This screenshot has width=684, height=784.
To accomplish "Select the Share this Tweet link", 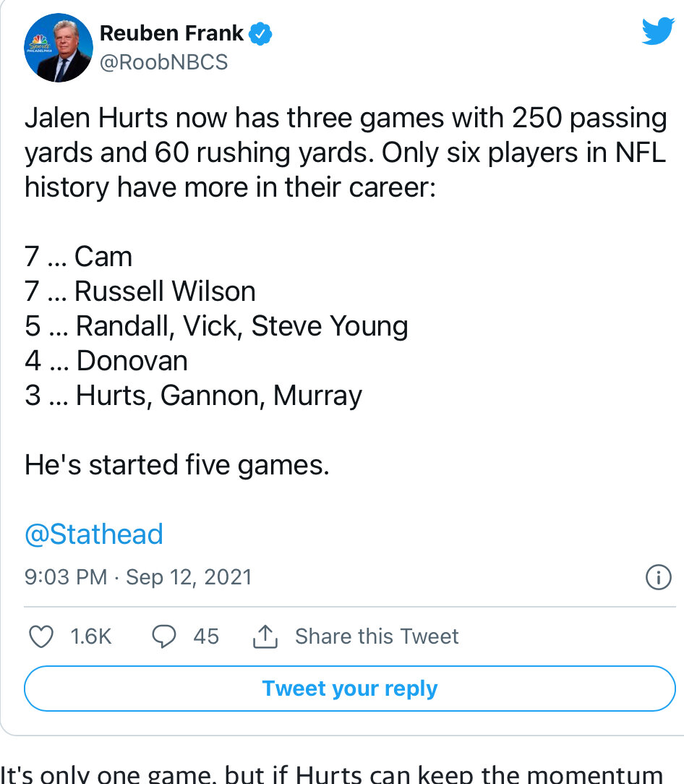I will (x=376, y=636).
